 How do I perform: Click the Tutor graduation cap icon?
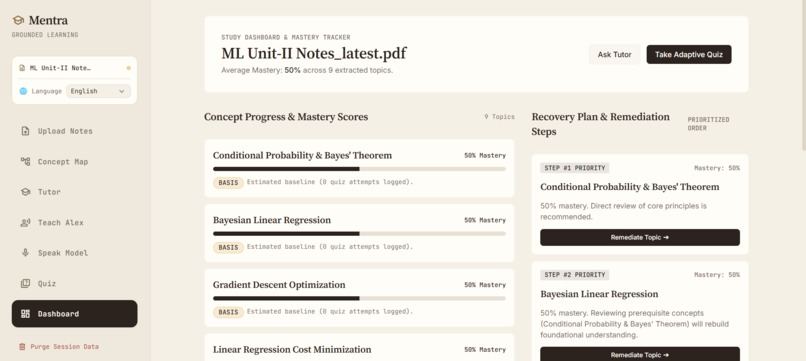point(25,192)
